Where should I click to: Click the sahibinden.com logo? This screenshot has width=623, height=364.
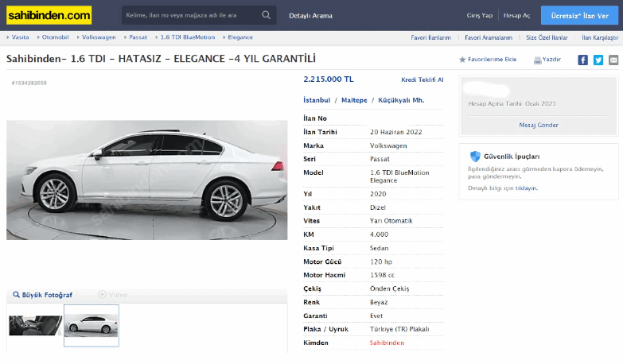pos(49,15)
